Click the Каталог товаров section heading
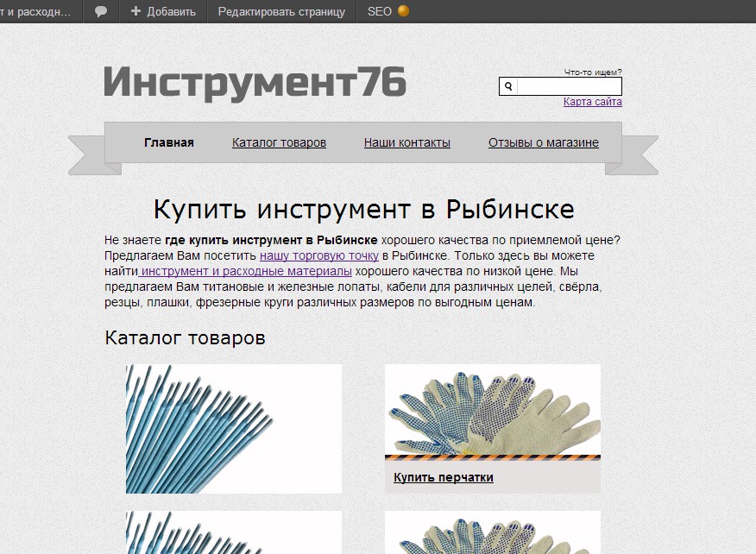 click(186, 337)
